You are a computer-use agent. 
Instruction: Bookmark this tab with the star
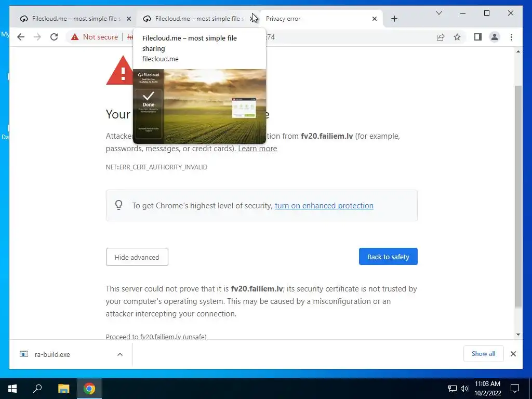click(x=457, y=37)
